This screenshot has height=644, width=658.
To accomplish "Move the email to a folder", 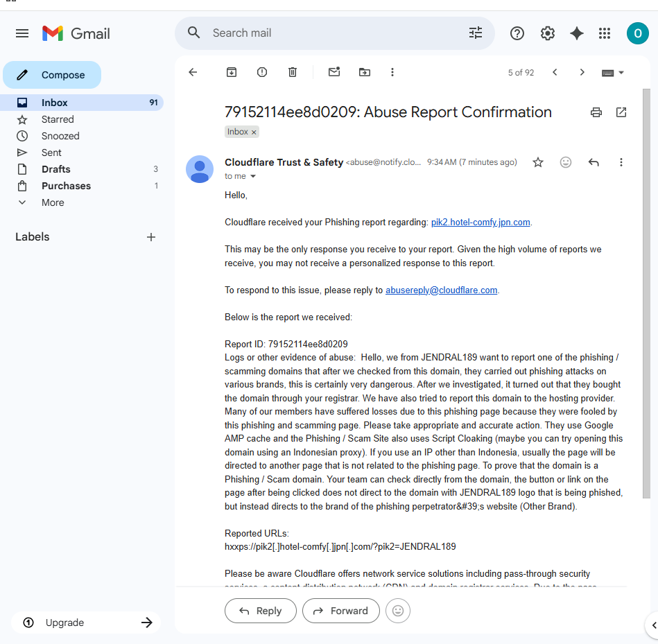I will pyautogui.click(x=364, y=72).
